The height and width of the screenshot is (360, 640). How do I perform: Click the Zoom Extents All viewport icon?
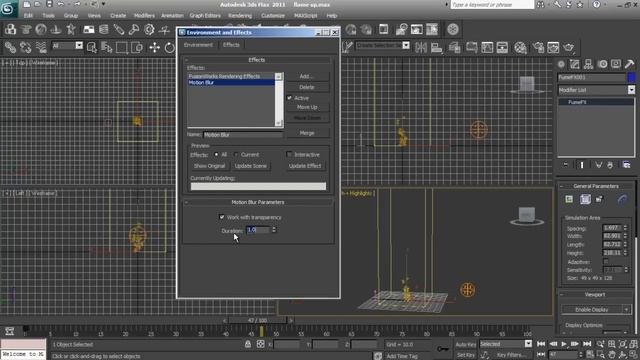(x=633, y=344)
